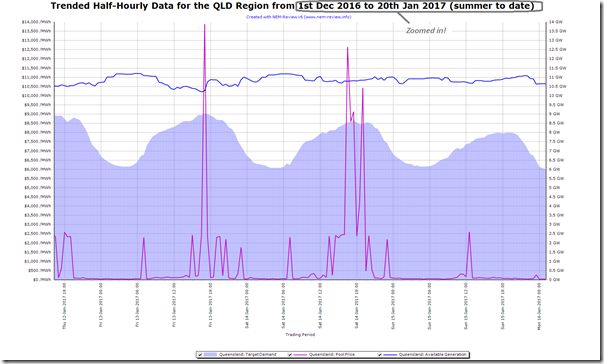Click the light purple Target Demand swatch

tap(210, 355)
